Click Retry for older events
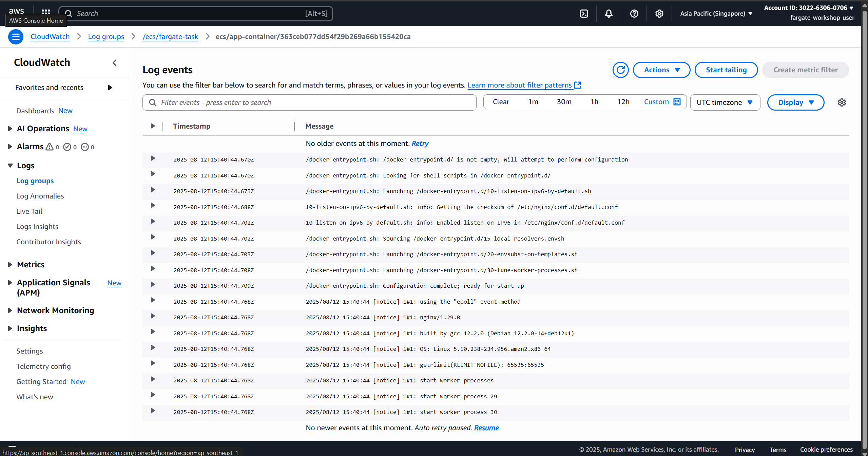This screenshot has width=868, height=456. (x=420, y=144)
